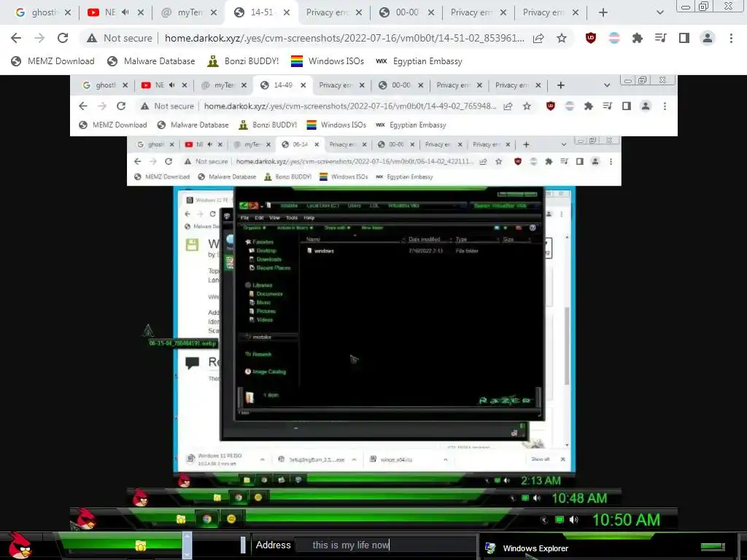Open a new tab with plus button
The width and height of the screenshot is (747, 560).
(x=603, y=13)
